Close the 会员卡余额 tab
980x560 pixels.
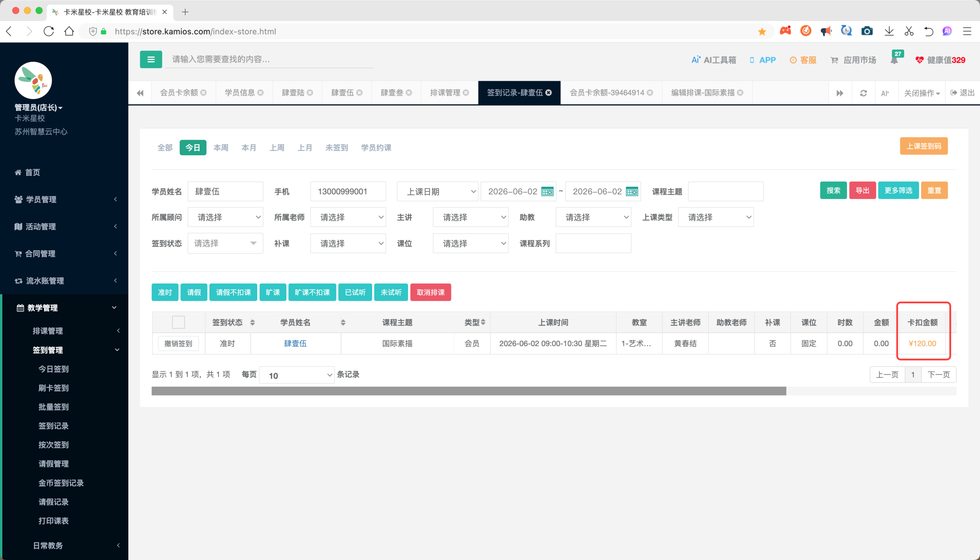pos(204,93)
